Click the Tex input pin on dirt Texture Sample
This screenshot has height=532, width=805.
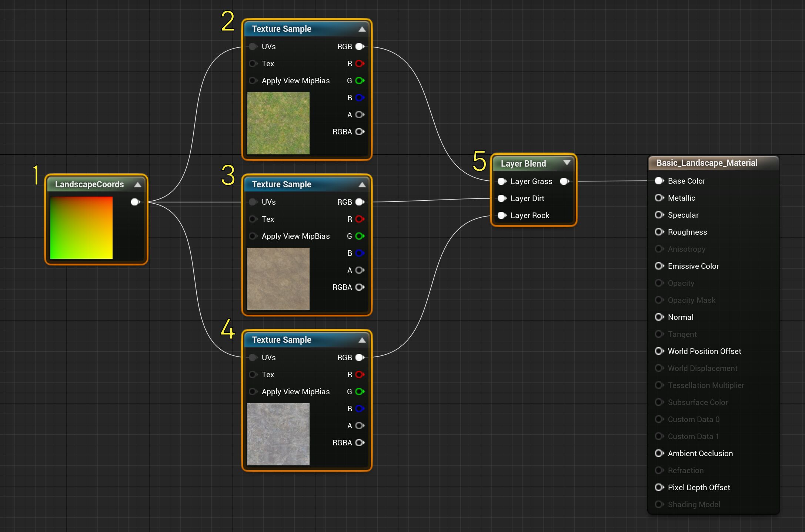pos(253,219)
